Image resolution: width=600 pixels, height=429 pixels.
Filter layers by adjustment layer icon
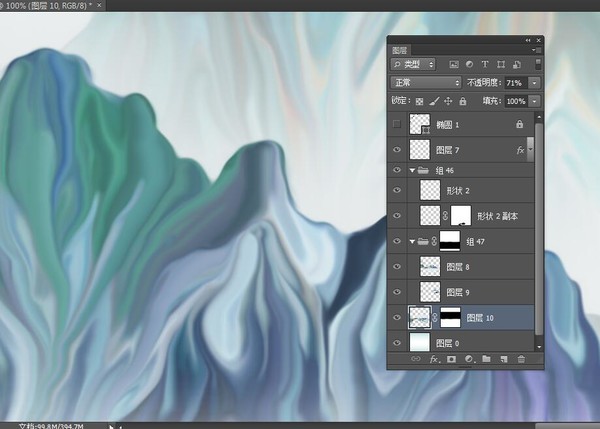coord(470,64)
